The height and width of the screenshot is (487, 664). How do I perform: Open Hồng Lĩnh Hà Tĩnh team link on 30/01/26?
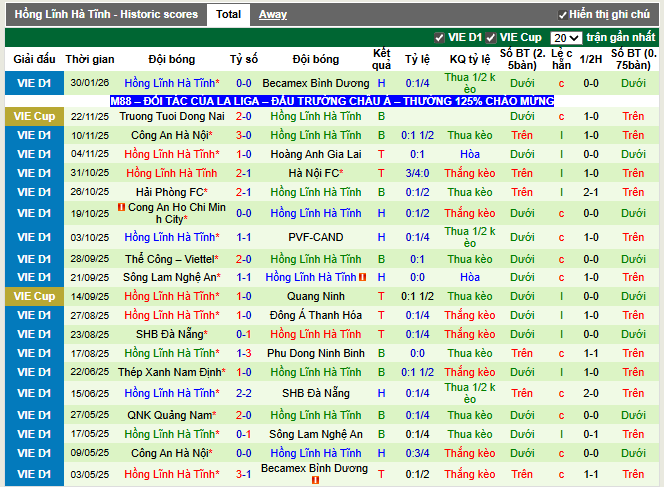(172, 83)
